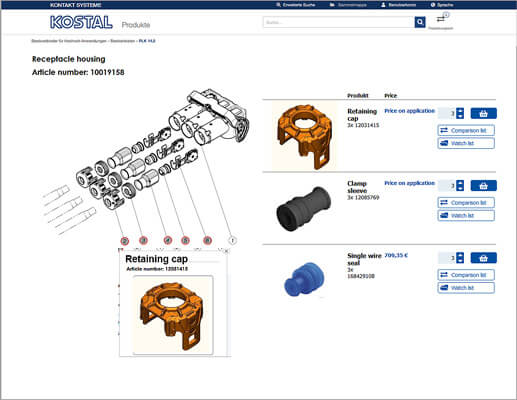517x400 pixels.
Task: Add Clamp sleeve to Comparison list
Action: [466, 203]
